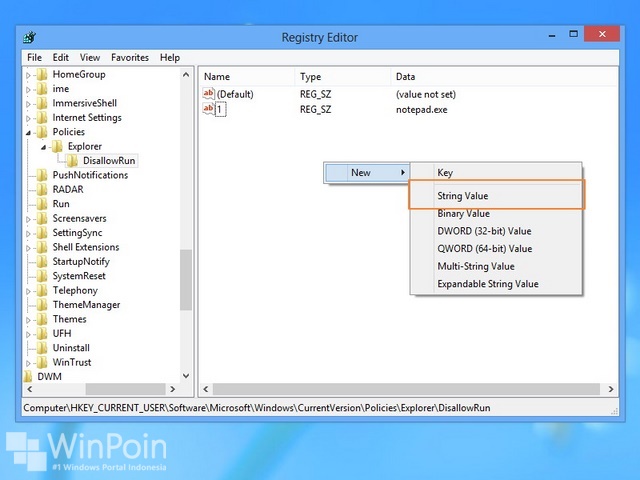The width and height of the screenshot is (640, 480).
Task: Choose DWORD (32-bit) Value
Action: click(x=496, y=231)
